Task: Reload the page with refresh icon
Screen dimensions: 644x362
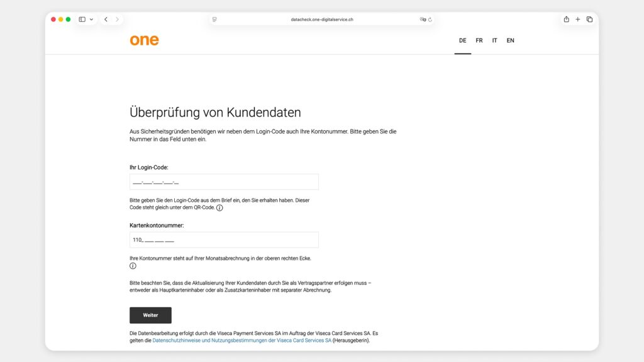Action: pos(430,19)
